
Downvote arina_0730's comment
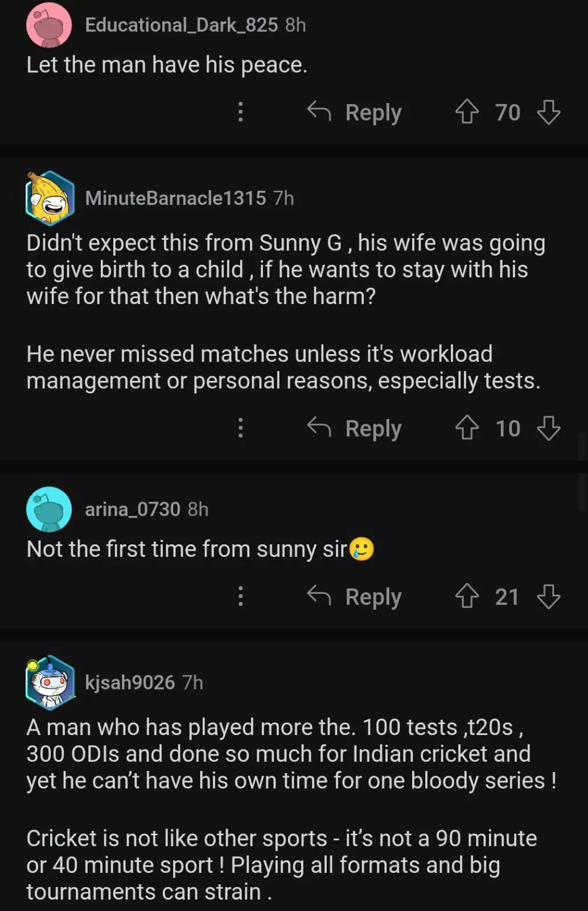pyautogui.click(x=549, y=597)
